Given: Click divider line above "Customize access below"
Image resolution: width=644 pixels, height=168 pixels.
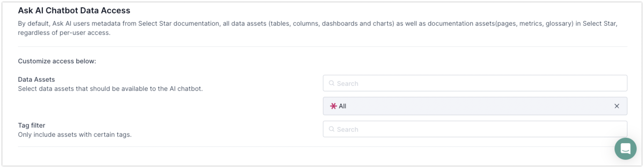Looking at the screenshot, I should pyautogui.click(x=322, y=47).
